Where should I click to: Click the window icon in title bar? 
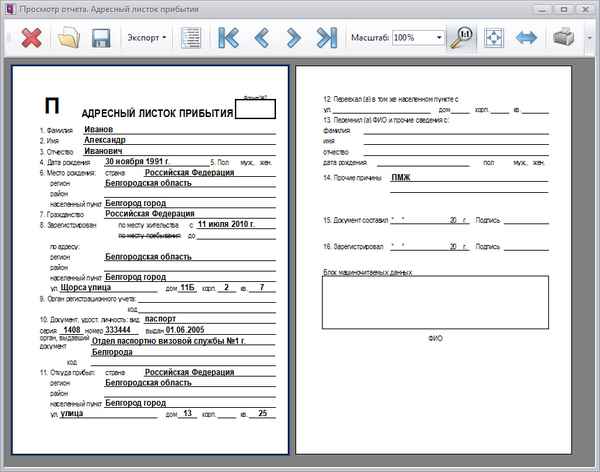tap(10, 8)
